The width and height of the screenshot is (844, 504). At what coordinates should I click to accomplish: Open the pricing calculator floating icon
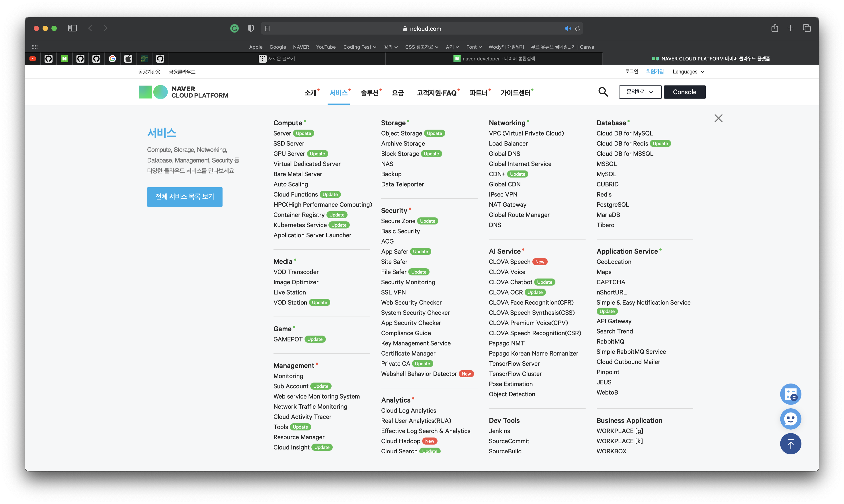pyautogui.click(x=790, y=394)
